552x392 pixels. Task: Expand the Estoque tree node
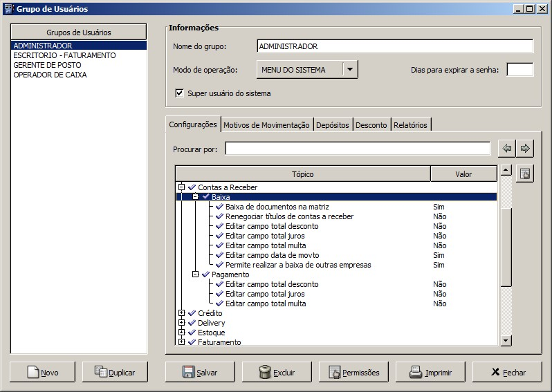click(182, 332)
